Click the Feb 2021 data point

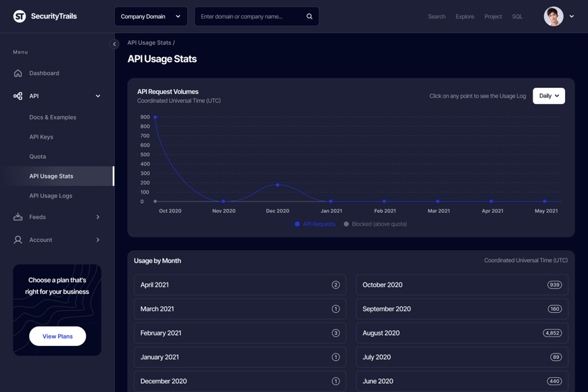coord(384,201)
